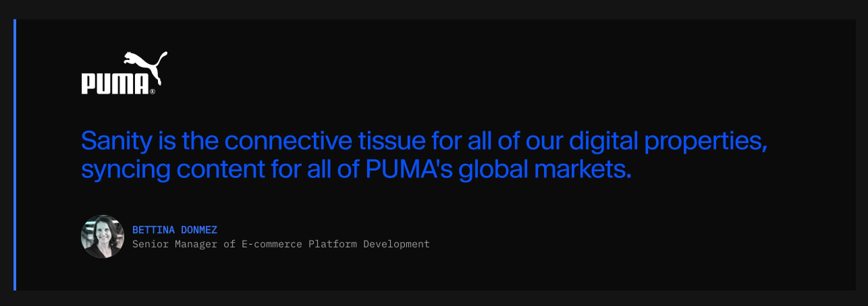The width and height of the screenshot is (868, 306).
Task: Click the word DONMEZ in the name
Action: pyautogui.click(x=199, y=230)
